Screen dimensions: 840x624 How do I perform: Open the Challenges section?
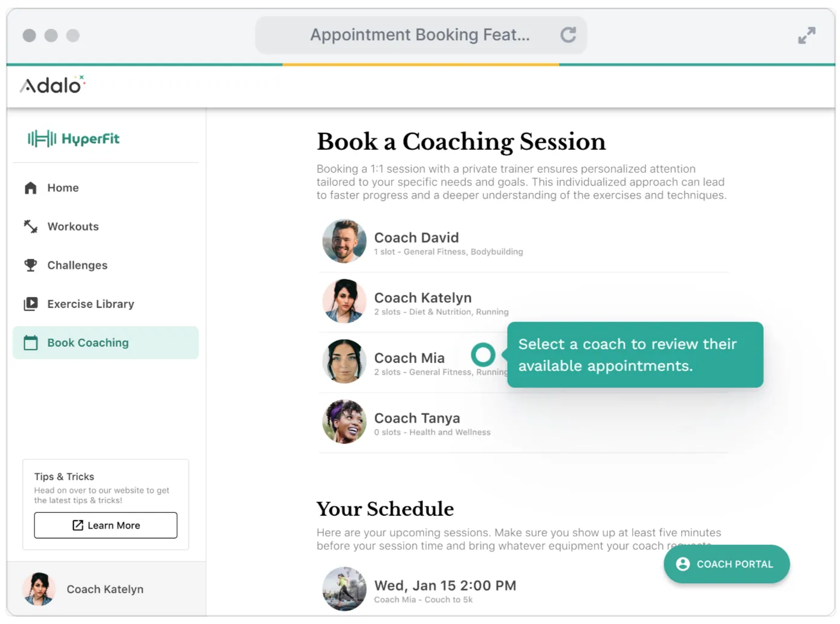tap(77, 265)
